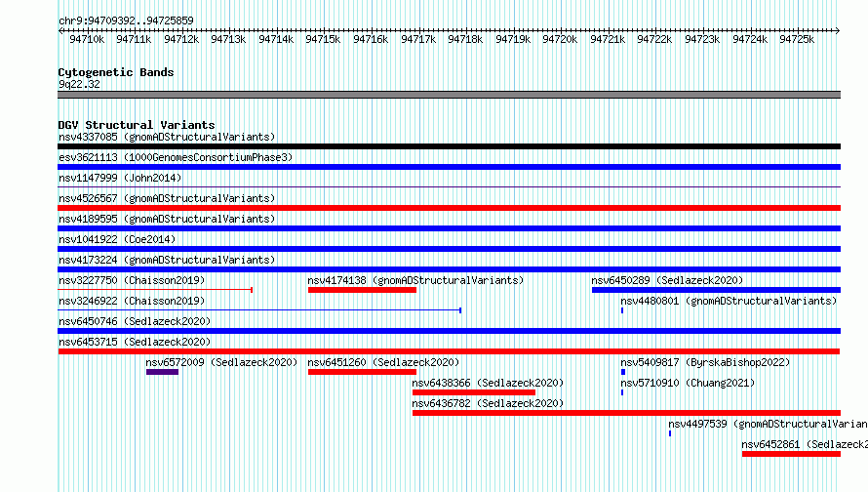Click the nsv5409817 ByrskaBishop2022 label
Viewport: 868px width, 492px height.
705,362
